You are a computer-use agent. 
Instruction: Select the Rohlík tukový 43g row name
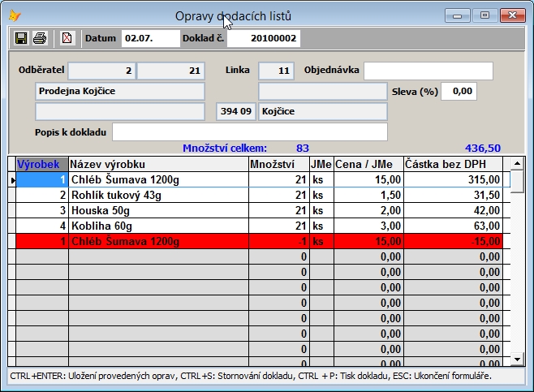pyautogui.click(x=159, y=195)
